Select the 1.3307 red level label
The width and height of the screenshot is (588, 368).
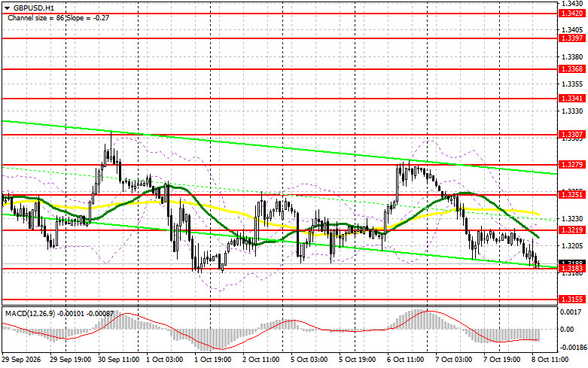(571, 135)
